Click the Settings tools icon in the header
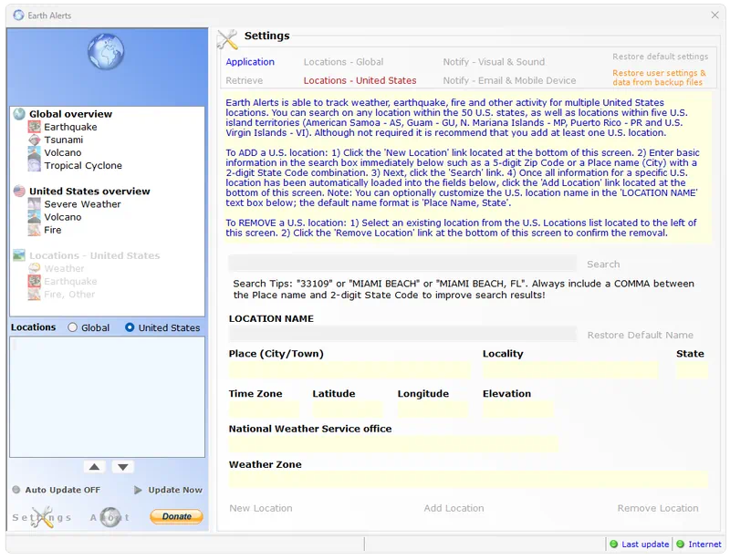The width and height of the screenshot is (730, 560). pyautogui.click(x=227, y=39)
